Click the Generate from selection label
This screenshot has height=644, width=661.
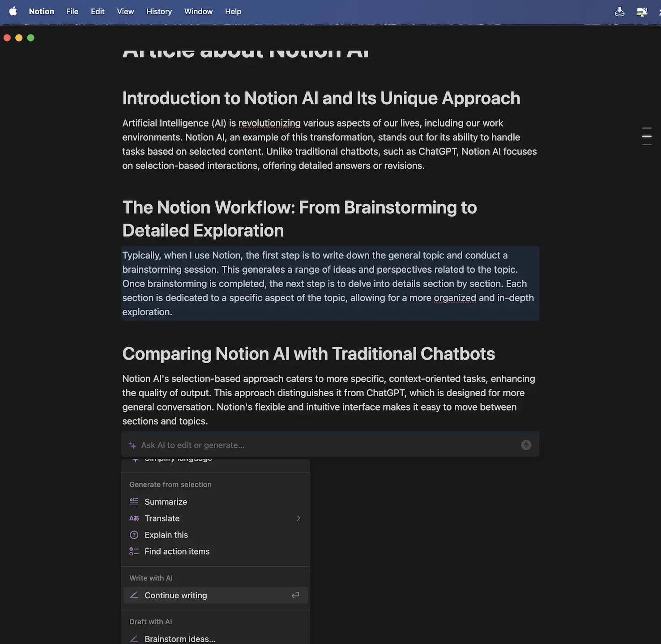pyautogui.click(x=170, y=484)
